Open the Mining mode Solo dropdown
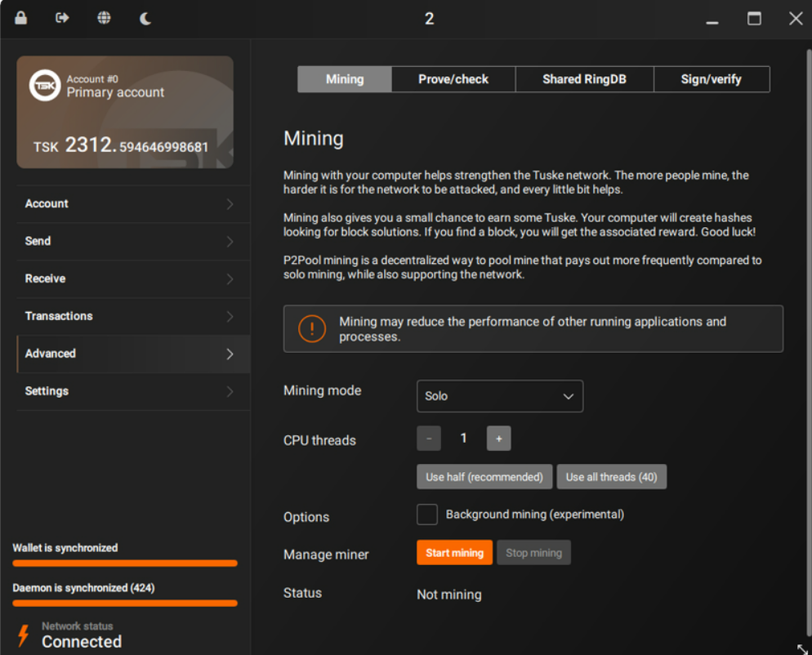This screenshot has width=812, height=655. (x=500, y=396)
